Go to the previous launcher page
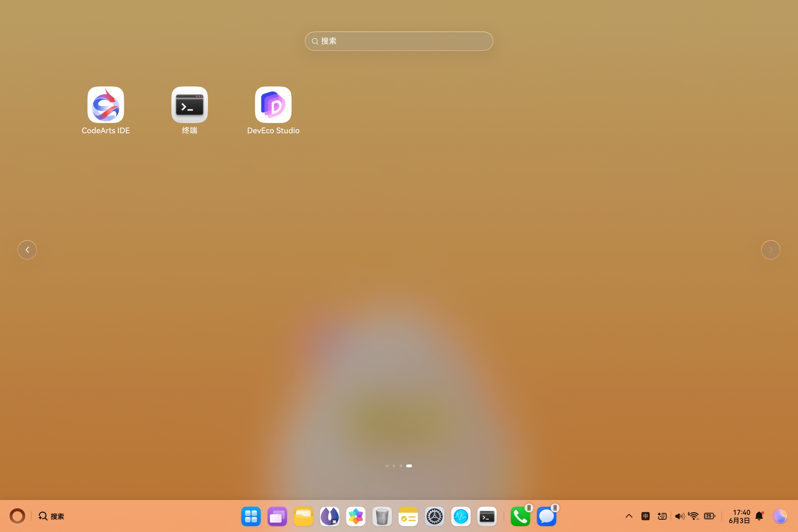The image size is (798, 532). click(27, 250)
